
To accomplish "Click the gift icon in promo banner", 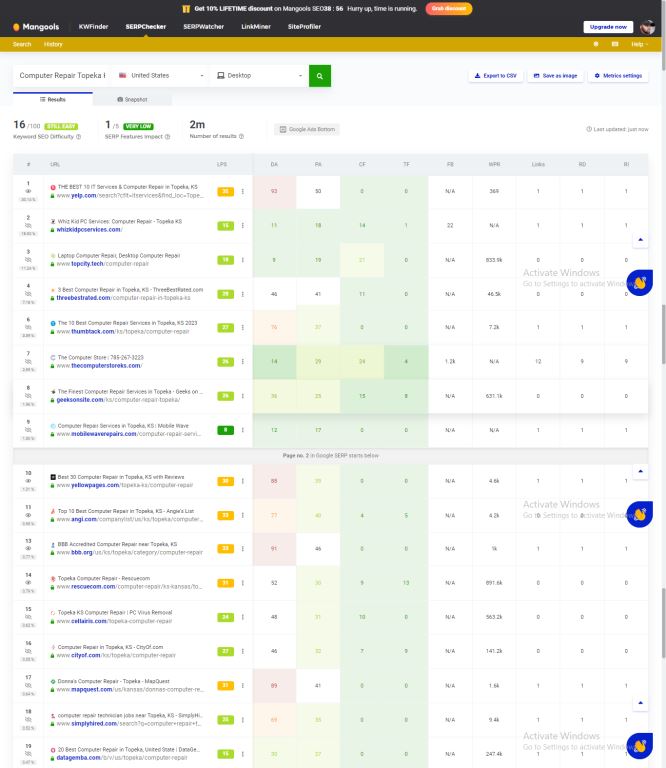I will pos(186,9).
